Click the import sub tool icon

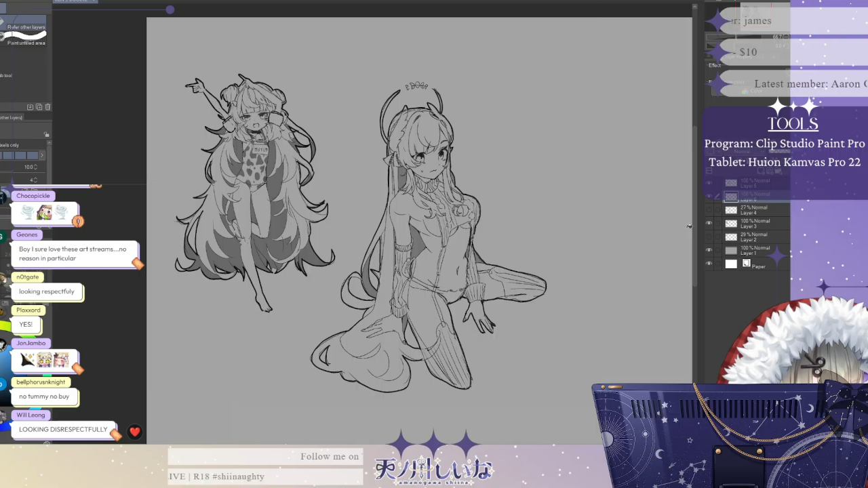tap(30, 107)
